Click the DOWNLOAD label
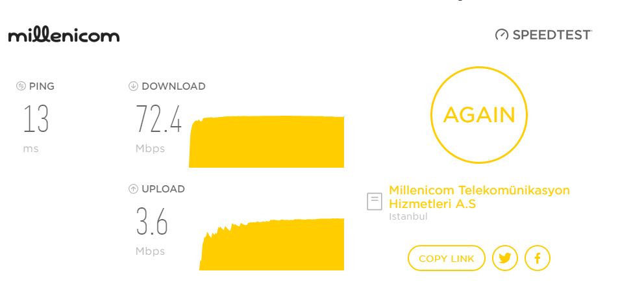 [x=173, y=86]
